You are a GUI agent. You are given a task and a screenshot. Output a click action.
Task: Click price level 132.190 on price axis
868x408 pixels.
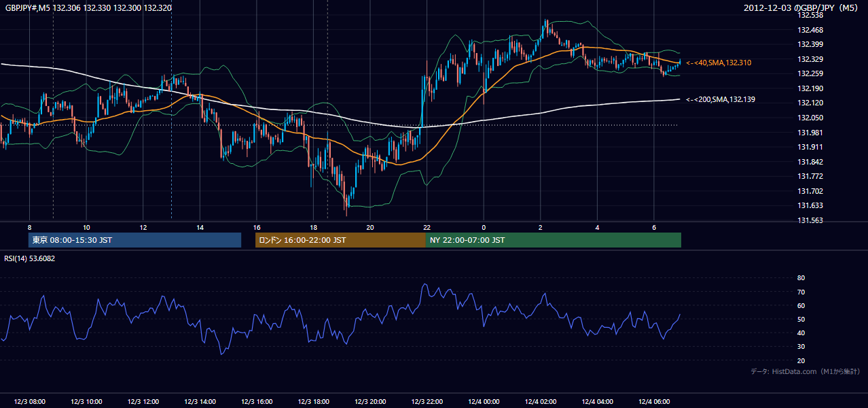point(810,88)
